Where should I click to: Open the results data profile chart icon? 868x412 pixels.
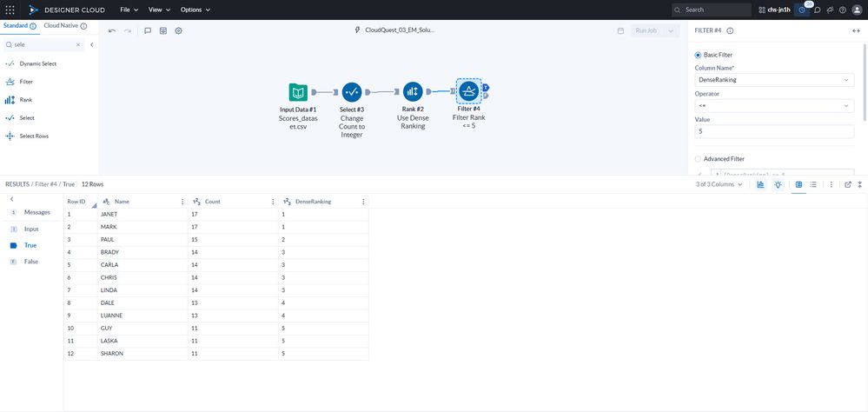pyautogui.click(x=760, y=184)
